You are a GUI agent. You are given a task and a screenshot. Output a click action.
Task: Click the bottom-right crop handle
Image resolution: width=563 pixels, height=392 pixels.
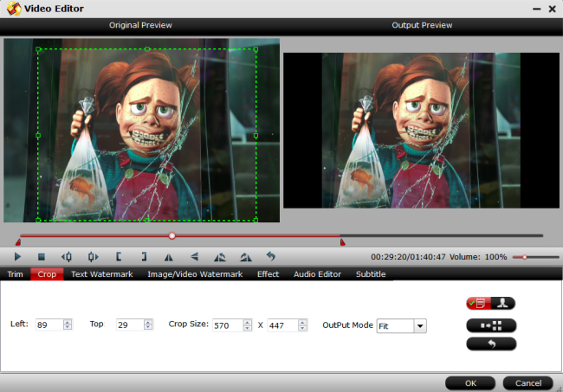click(256, 220)
